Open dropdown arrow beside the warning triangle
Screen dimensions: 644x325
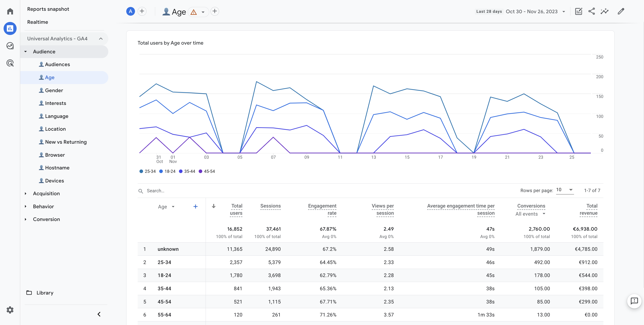[203, 12]
